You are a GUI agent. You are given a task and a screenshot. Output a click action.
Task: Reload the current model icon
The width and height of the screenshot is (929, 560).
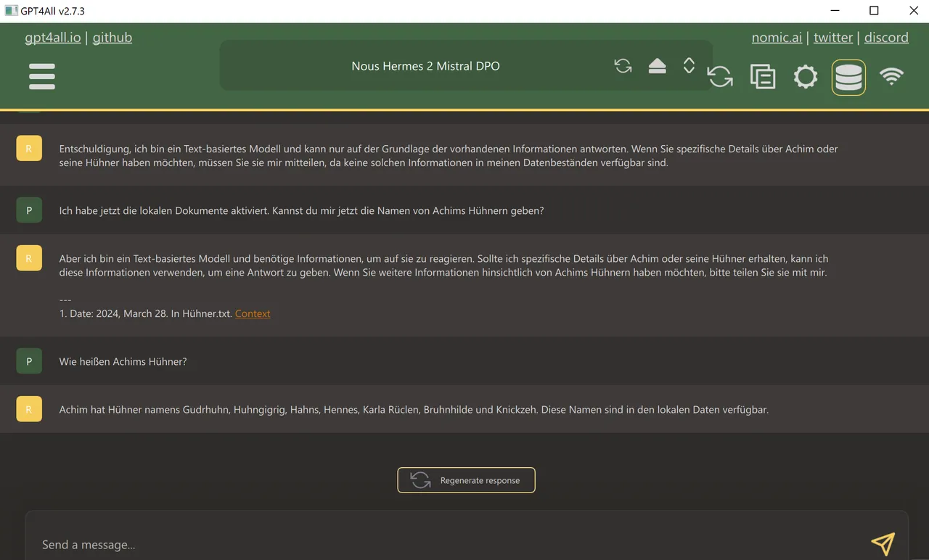click(x=623, y=66)
